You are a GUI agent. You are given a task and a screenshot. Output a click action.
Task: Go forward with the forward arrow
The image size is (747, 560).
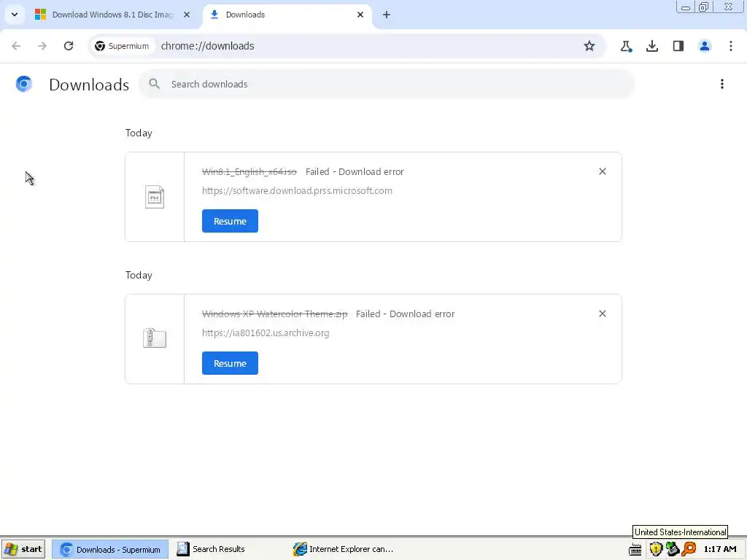42,46
